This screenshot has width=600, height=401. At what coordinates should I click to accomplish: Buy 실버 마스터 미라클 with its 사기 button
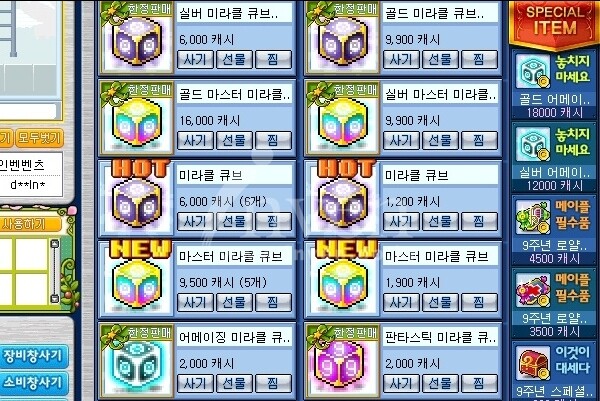(x=401, y=140)
